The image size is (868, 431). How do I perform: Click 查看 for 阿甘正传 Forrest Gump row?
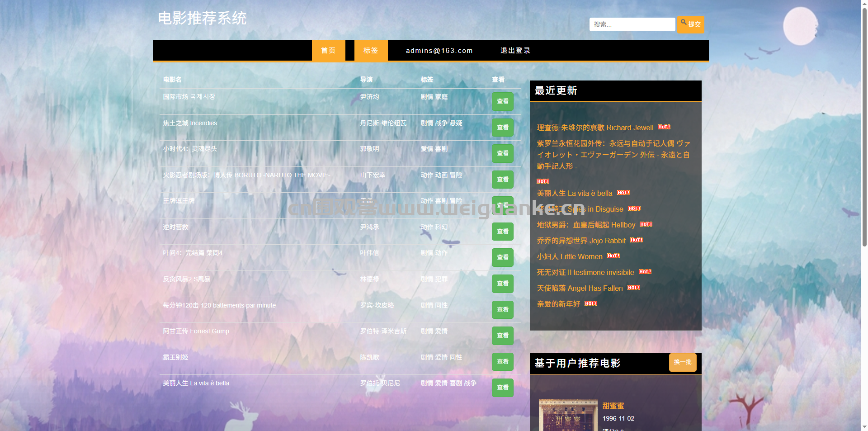click(x=503, y=336)
